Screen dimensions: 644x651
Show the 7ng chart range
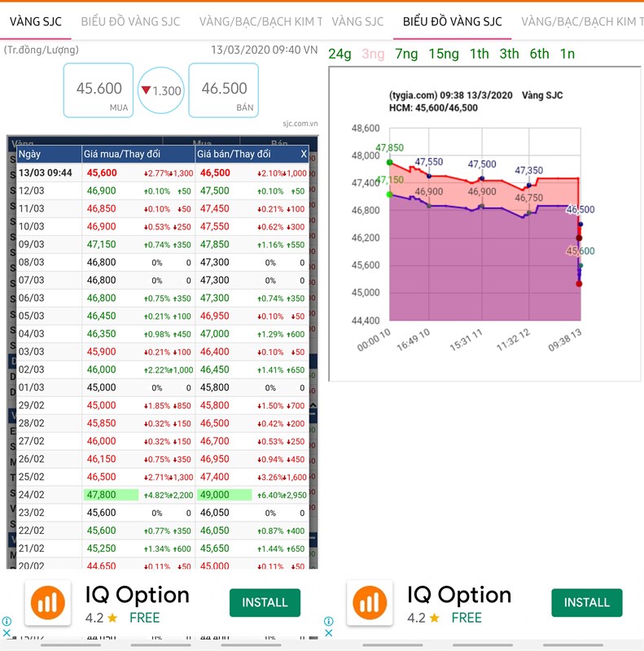[x=406, y=54]
